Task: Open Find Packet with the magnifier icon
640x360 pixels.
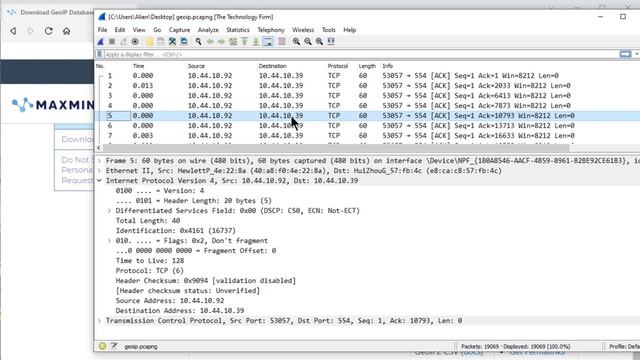Action: [x=198, y=42]
